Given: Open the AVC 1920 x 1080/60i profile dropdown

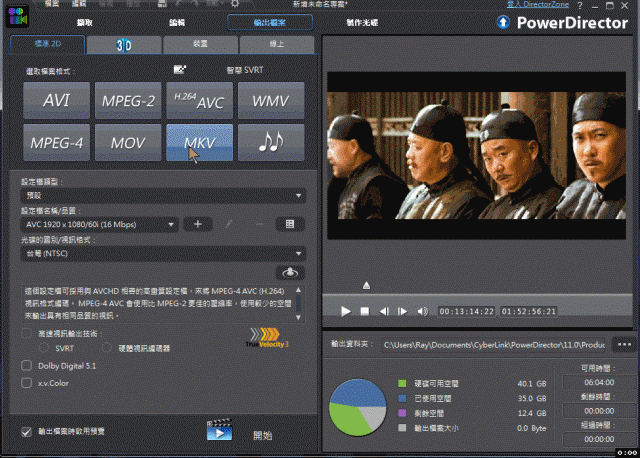Looking at the screenshot, I should coord(99,224).
